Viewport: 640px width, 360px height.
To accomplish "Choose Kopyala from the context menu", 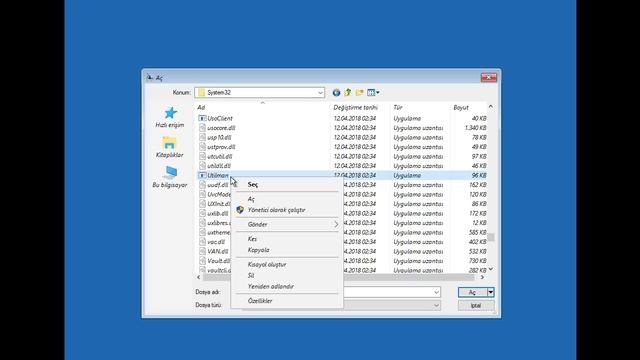I will click(x=287, y=250).
